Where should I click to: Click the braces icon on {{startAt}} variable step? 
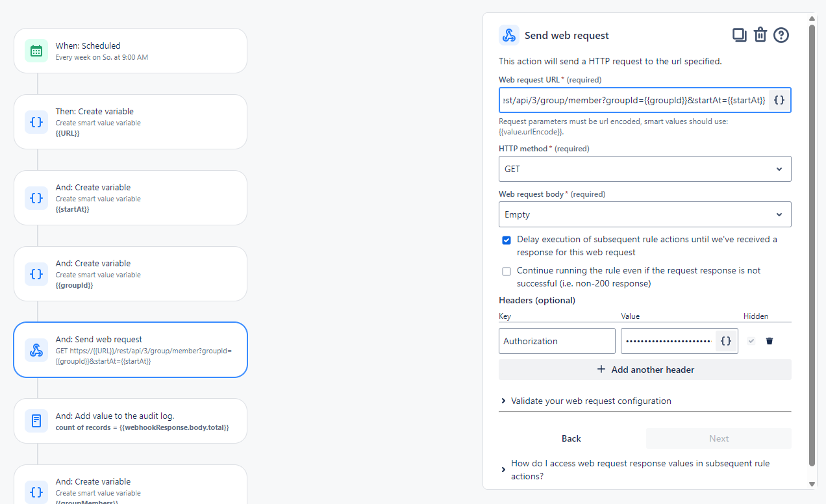click(36, 198)
